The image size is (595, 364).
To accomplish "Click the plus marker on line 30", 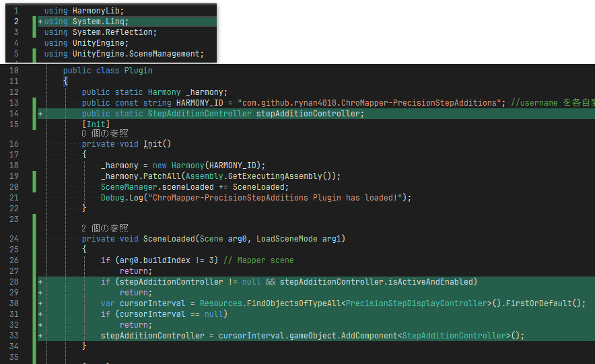I will point(40,303).
